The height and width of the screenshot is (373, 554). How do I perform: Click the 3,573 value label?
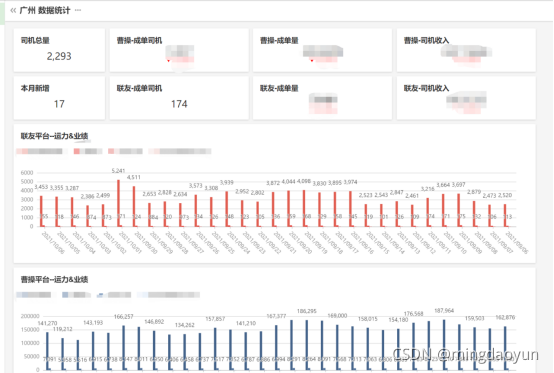195,185
